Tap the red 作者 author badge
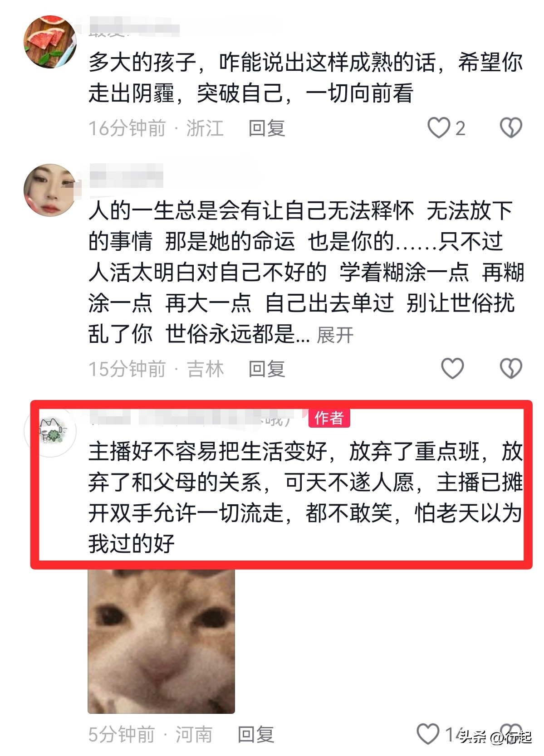 pyautogui.click(x=329, y=418)
